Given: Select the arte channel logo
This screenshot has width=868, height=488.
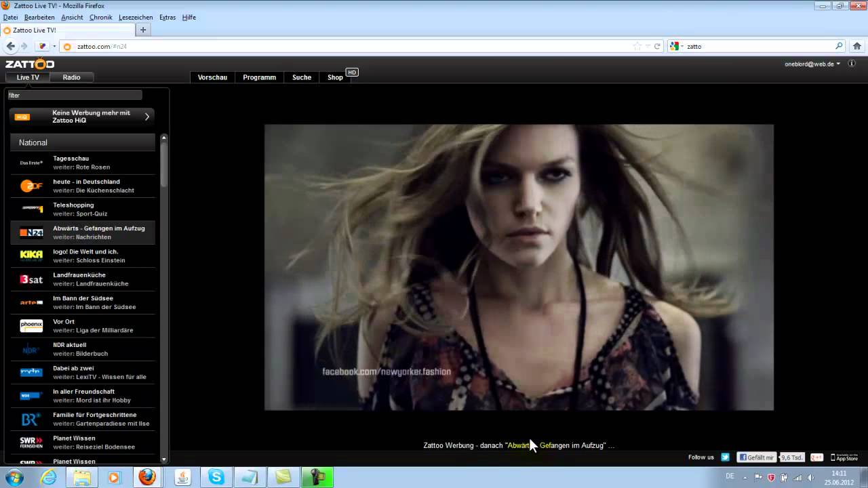Looking at the screenshot, I should click(31, 302).
